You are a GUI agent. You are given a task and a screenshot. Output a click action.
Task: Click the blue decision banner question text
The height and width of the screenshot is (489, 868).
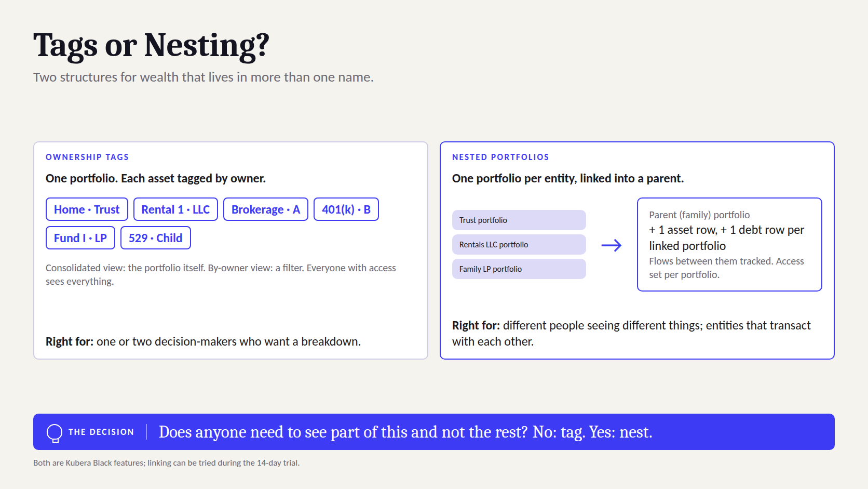pyautogui.click(x=405, y=432)
